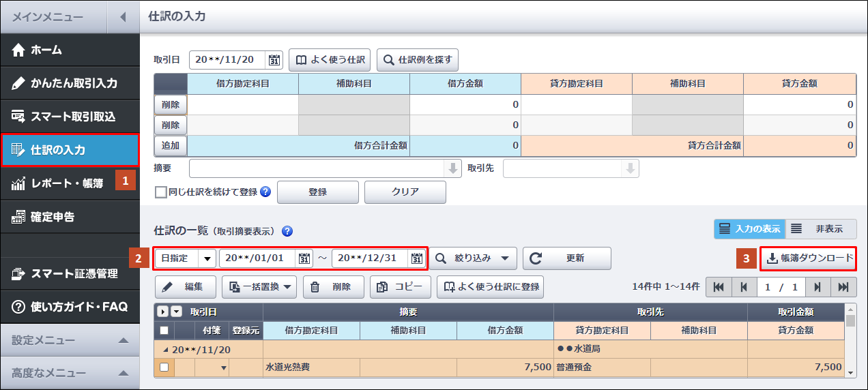Viewport: 868px width, 390px height.
Task: Go to first page icon
Action: pos(719,287)
